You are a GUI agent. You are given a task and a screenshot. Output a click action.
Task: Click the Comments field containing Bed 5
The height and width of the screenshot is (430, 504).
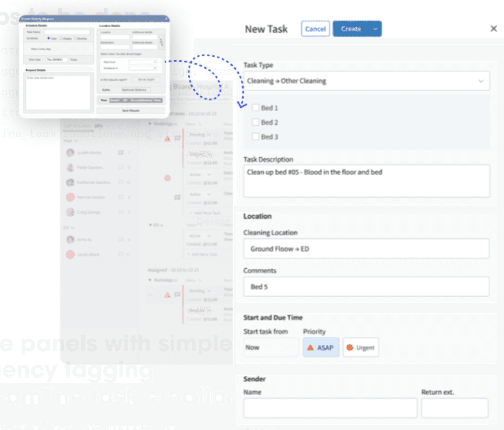click(366, 287)
